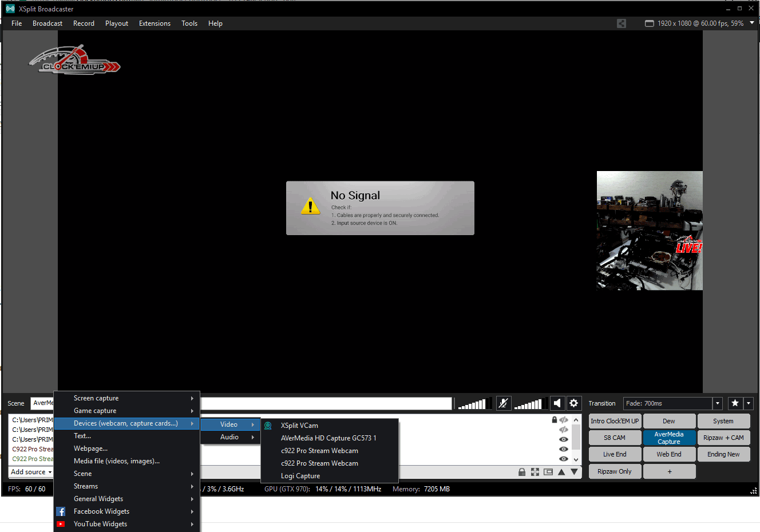Viewport: 760px width, 532px height.
Task: Click the share icon in the top bar
Action: (x=622, y=23)
